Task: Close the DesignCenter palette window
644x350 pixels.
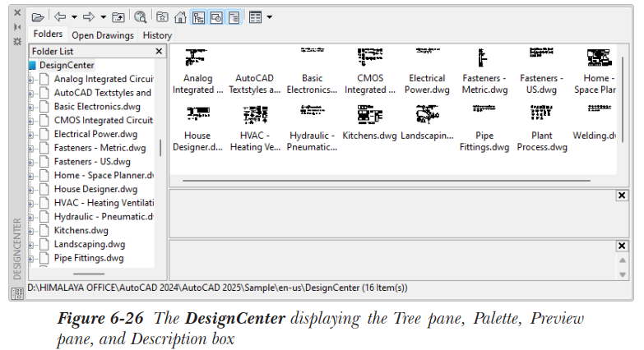Action: 17,12
